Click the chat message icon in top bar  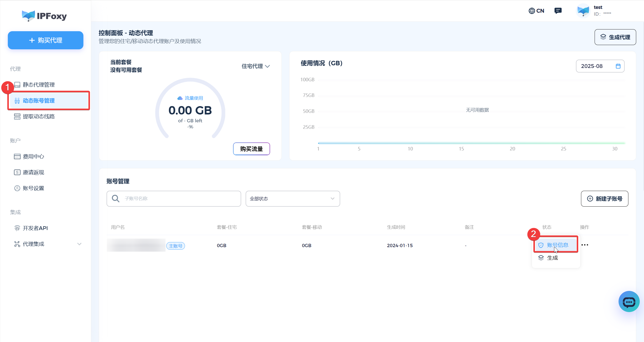pos(558,11)
